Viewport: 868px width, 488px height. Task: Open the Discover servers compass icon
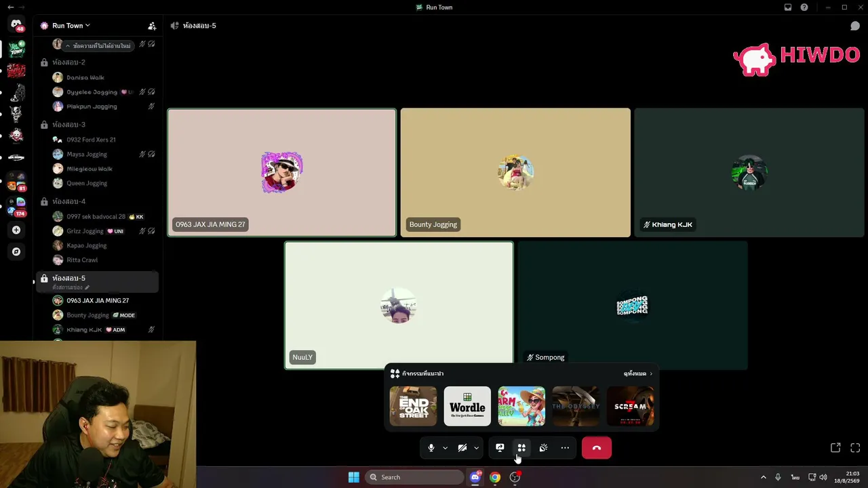(x=16, y=251)
